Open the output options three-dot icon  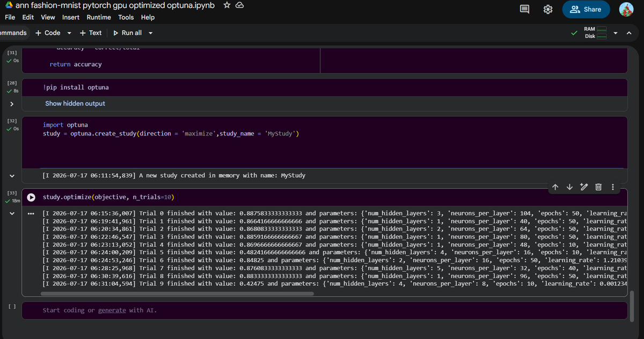point(31,214)
